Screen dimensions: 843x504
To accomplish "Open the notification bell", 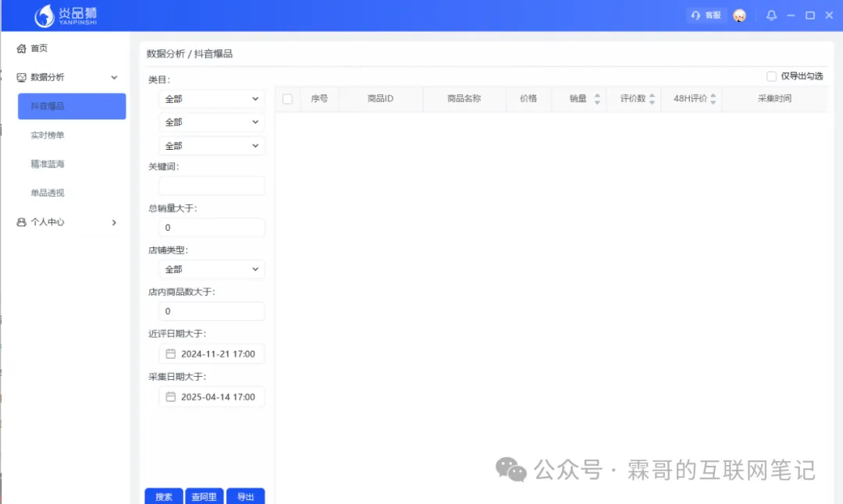I will click(x=771, y=16).
